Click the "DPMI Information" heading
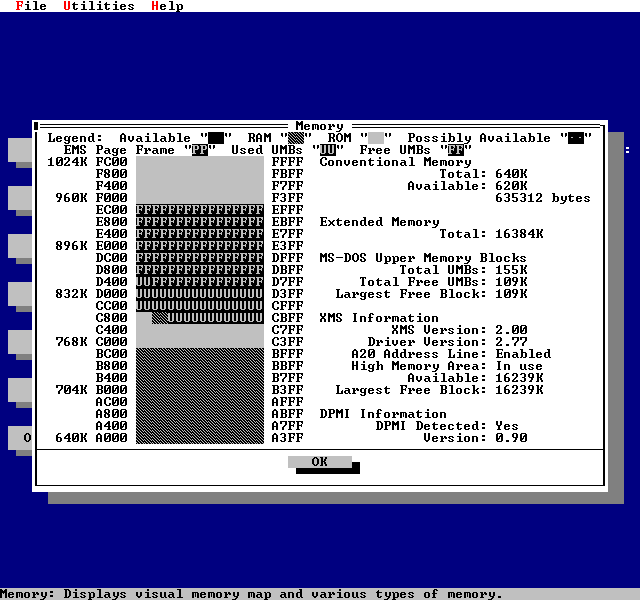The width and height of the screenshot is (640, 600). tap(383, 414)
